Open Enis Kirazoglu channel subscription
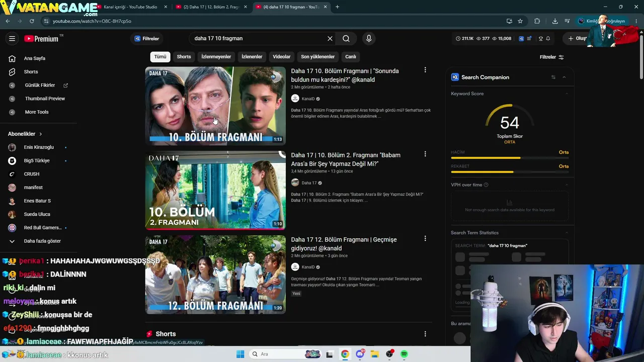 pyautogui.click(x=38, y=147)
